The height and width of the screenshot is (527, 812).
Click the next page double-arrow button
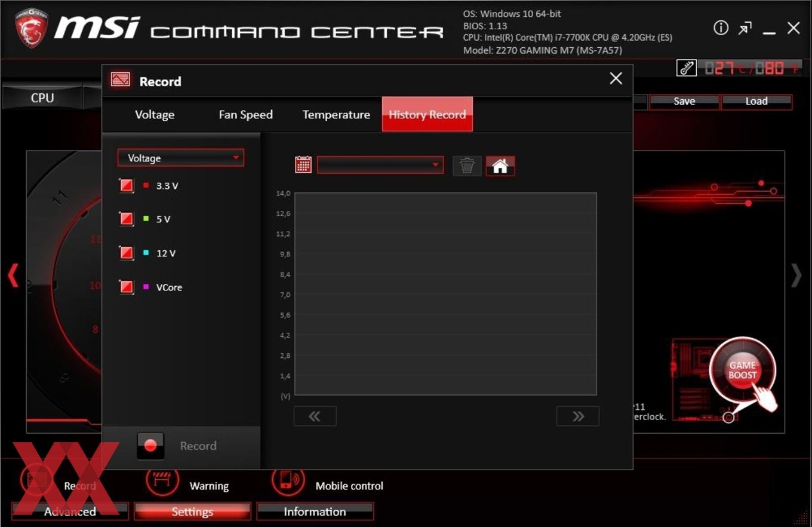click(577, 416)
